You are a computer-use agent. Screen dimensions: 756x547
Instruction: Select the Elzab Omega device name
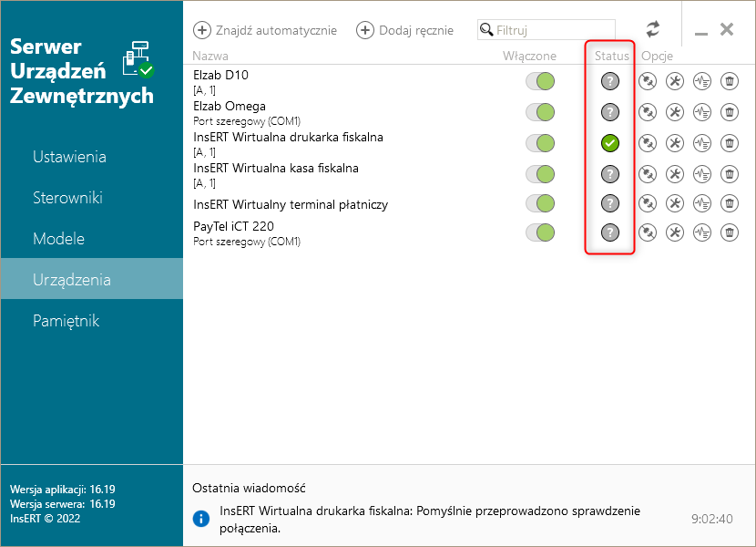coord(230,106)
